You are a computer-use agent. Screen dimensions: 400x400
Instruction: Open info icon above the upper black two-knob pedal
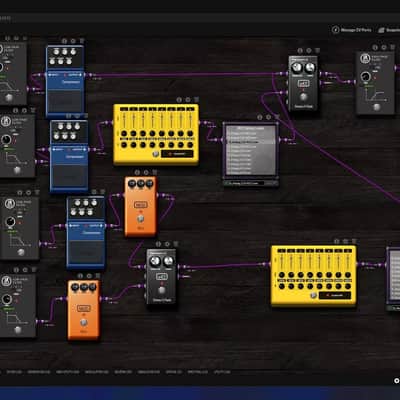pyautogui.click(x=300, y=51)
